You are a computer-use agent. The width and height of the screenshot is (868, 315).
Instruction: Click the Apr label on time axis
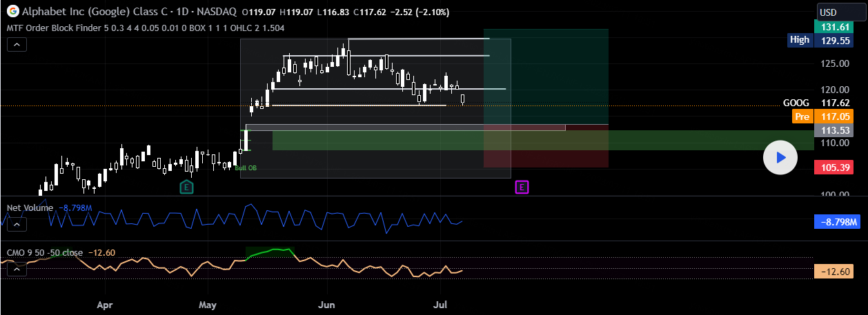[x=105, y=304]
